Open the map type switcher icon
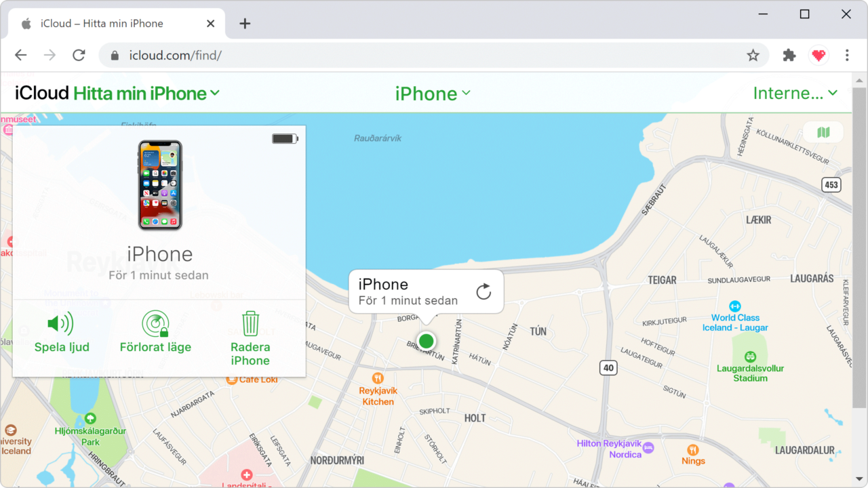This screenshot has width=868, height=488. click(823, 132)
